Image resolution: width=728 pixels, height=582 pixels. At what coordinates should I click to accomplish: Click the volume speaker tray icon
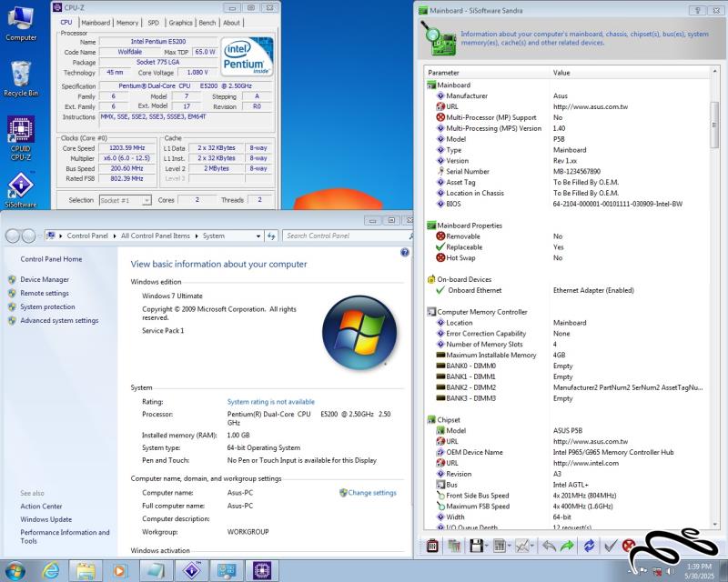(671, 571)
